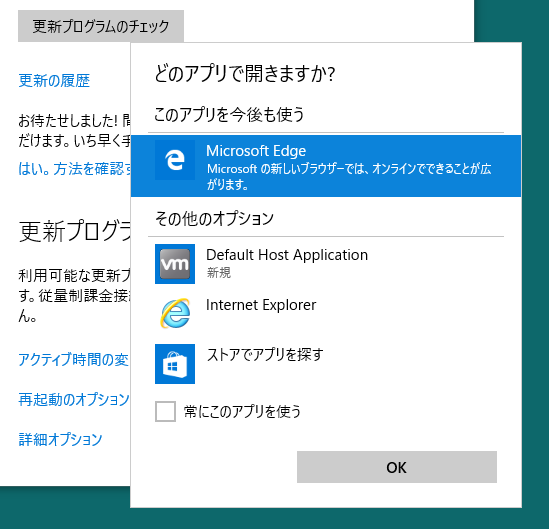Image resolution: width=549 pixels, height=529 pixels.
Task: Click 更新プログラムのチェック button in Settings window
Action: point(101,26)
